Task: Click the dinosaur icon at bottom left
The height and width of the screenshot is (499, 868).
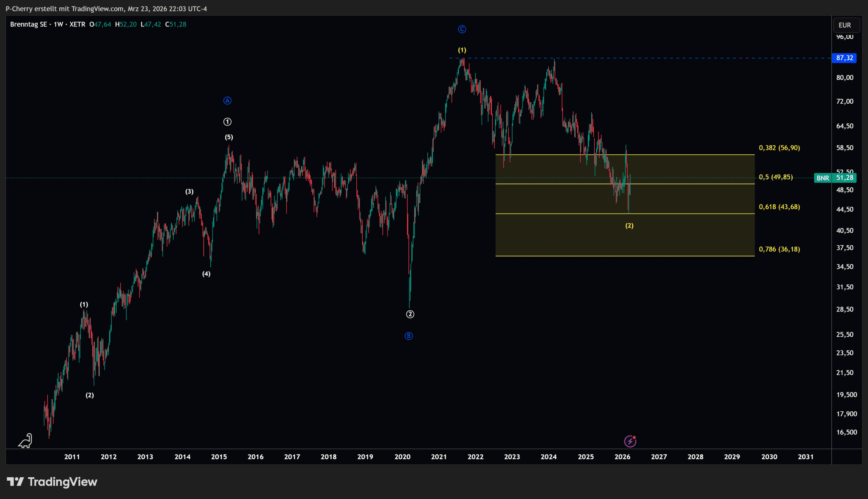Action: (25, 441)
